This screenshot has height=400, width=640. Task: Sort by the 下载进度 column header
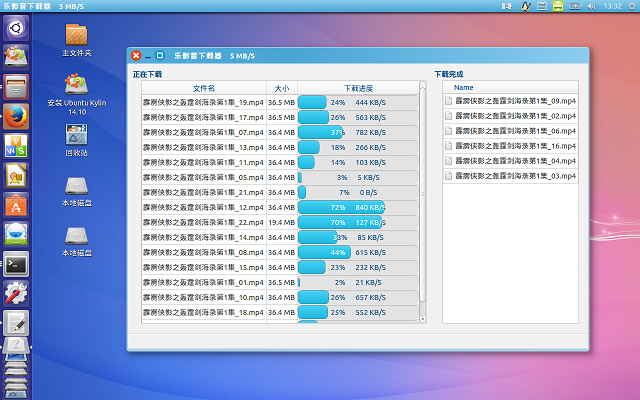tap(358, 88)
